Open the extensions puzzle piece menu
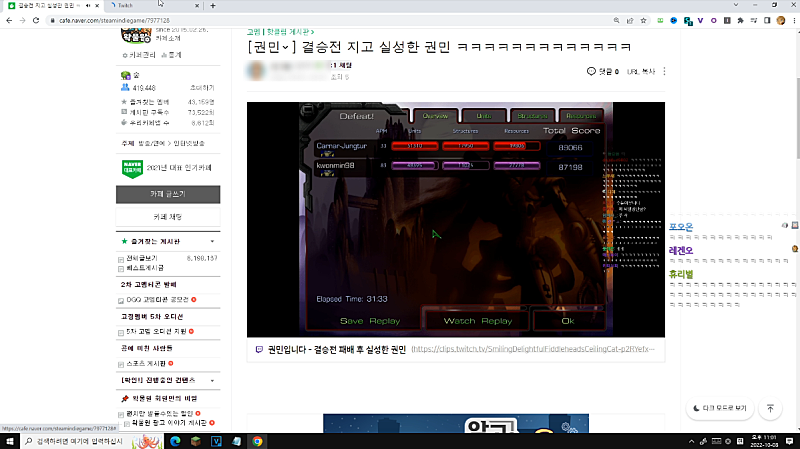 [740, 20]
